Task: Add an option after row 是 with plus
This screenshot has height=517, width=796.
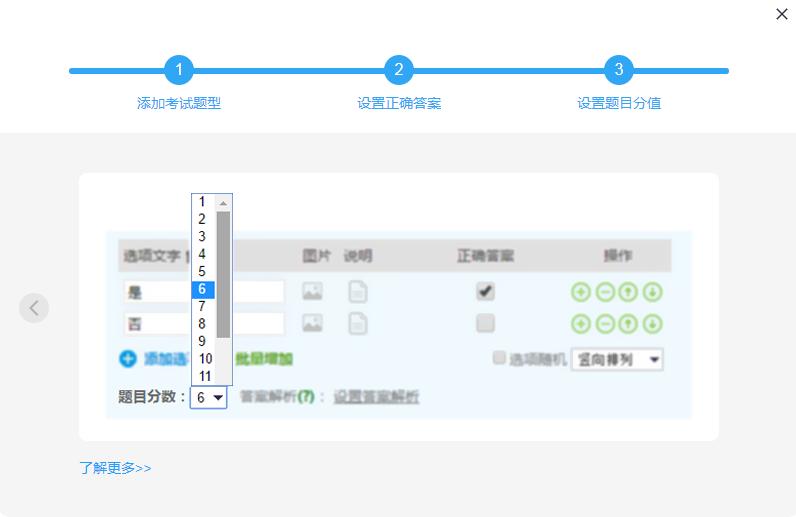Action: [581, 292]
